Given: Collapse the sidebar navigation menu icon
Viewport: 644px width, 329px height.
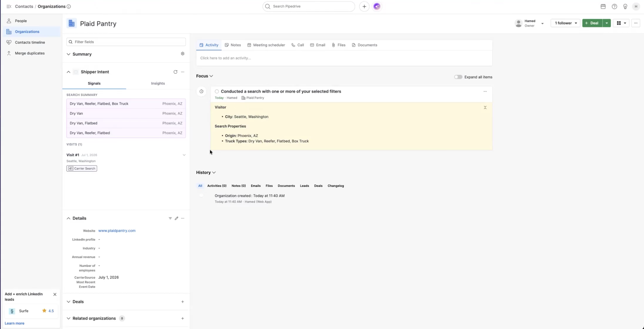Looking at the screenshot, I should [x=9, y=6].
